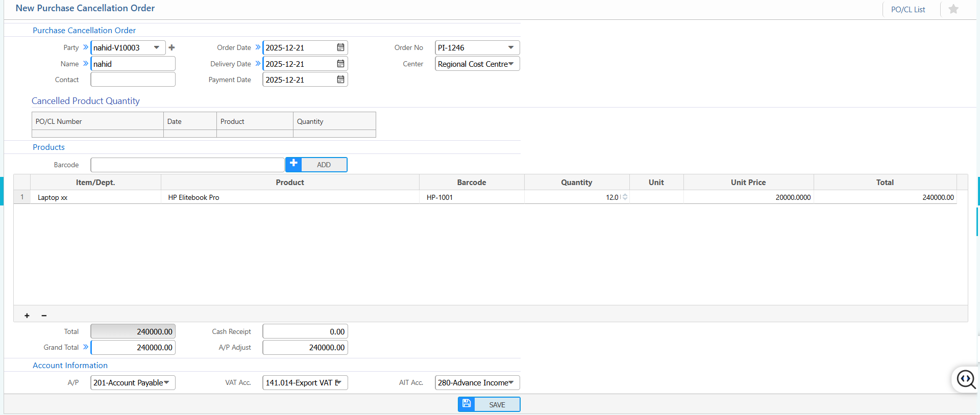Viewport: 980px width, 415px height.
Task: Open Delivery Date calendar picker
Action: tap(340, 64)
